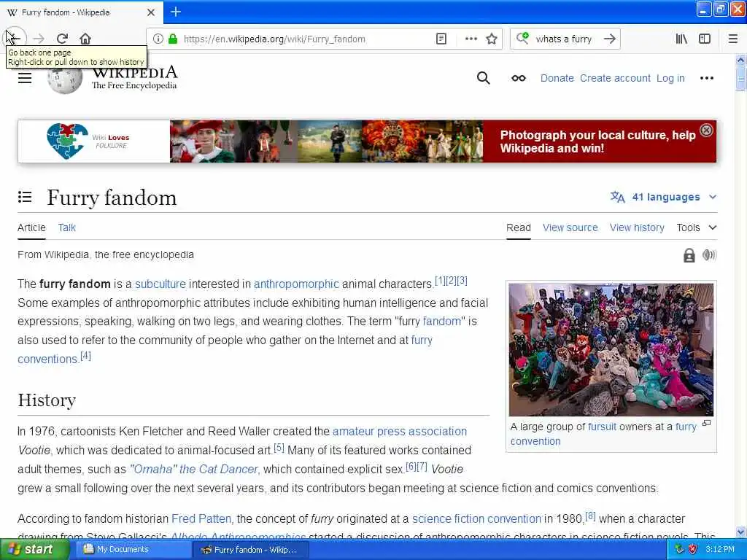Click the red shield tray icon
The height and width of the screenshot is (560, 747).
(x=693, y=549)
